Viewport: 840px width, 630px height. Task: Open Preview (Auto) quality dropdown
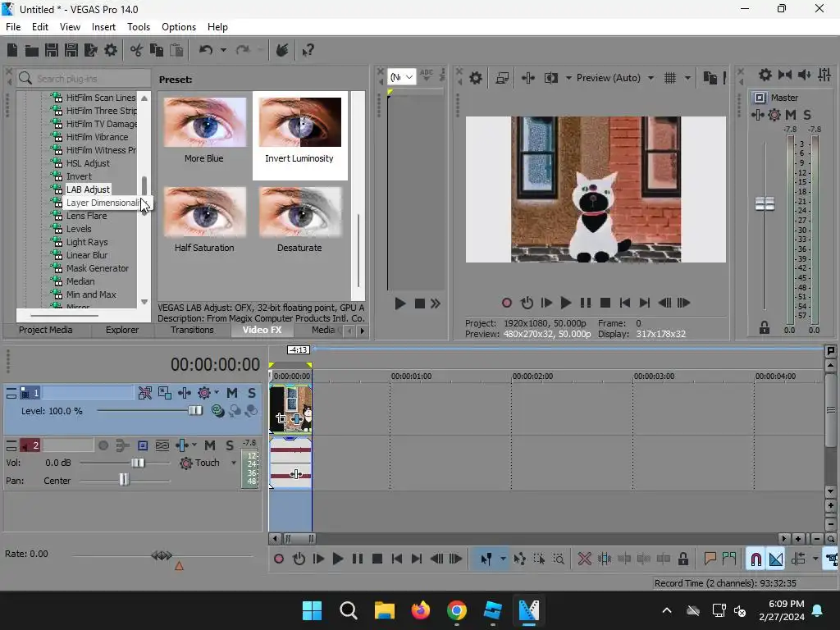pyautogui.click(x=651, y=78)
